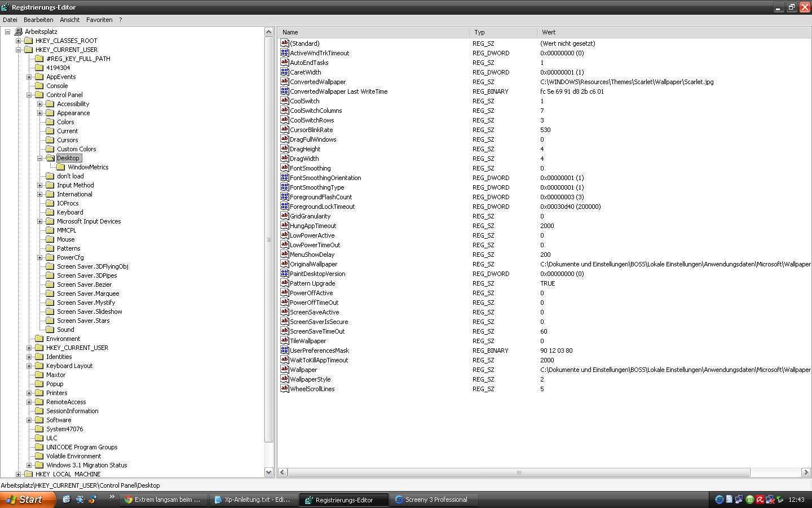
Task: Click the Wert column header
Action: [x=674, y=32]
